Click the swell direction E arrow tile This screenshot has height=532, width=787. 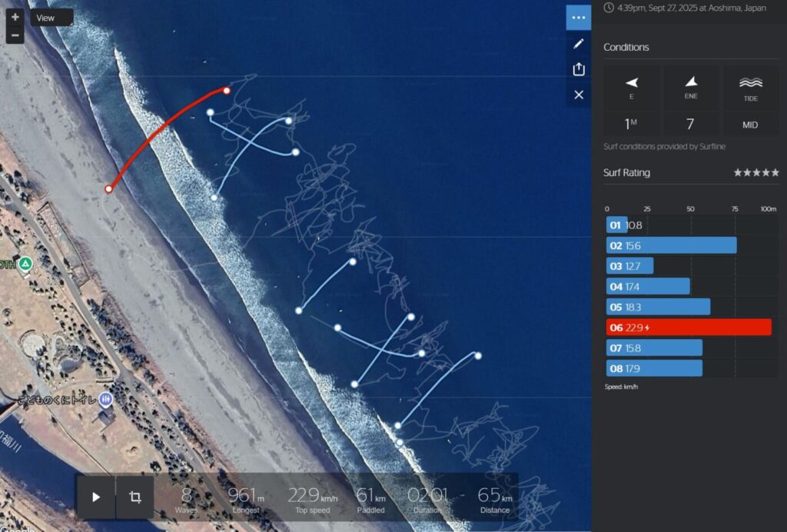click(632, 87)
